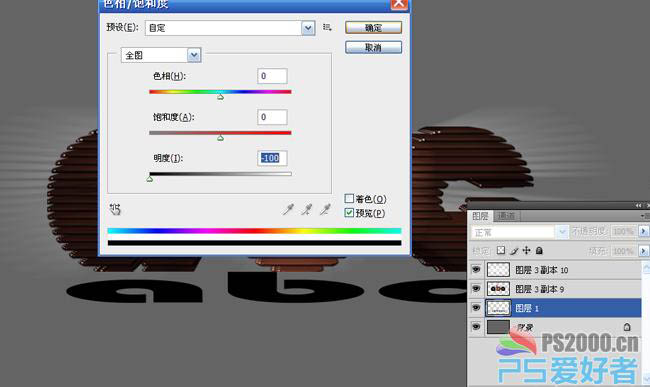Click the lock image pixels brush icon

coord(514,250)
